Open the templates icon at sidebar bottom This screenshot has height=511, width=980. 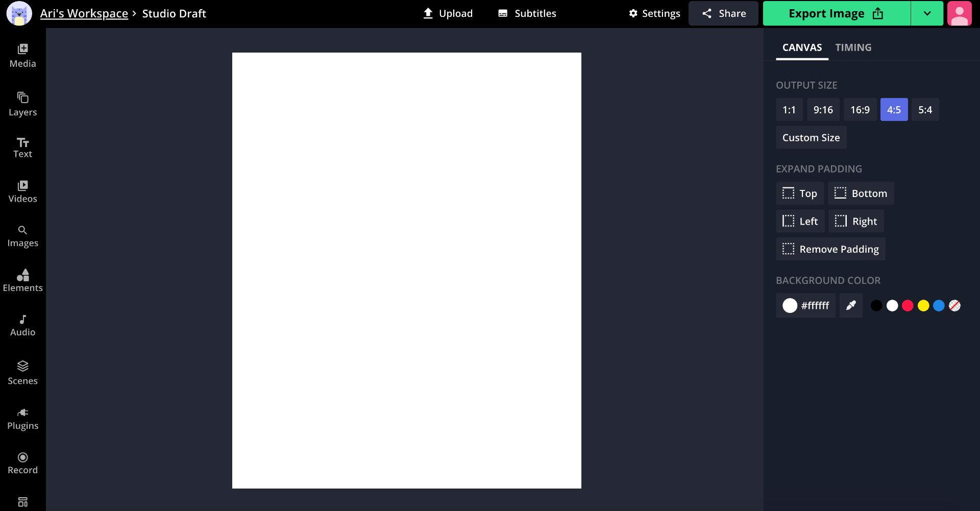coord(22,502)
